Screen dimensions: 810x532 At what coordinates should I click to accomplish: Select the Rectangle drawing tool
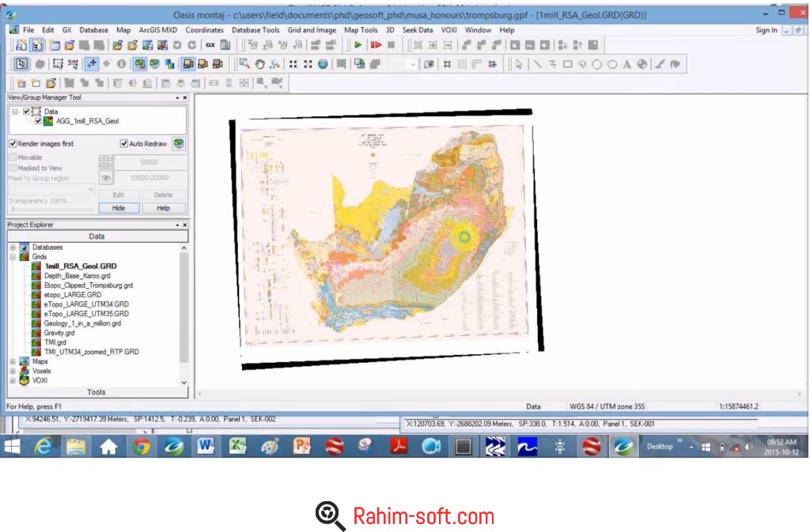click(567, 64)
